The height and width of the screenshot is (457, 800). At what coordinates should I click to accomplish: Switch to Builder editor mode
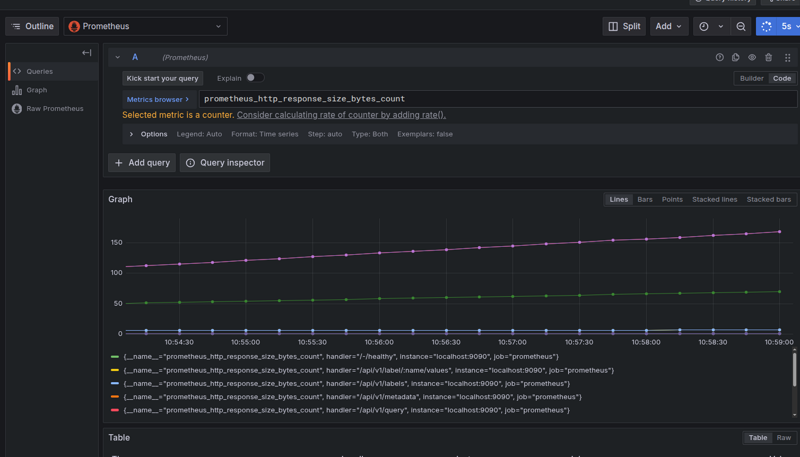752,78
